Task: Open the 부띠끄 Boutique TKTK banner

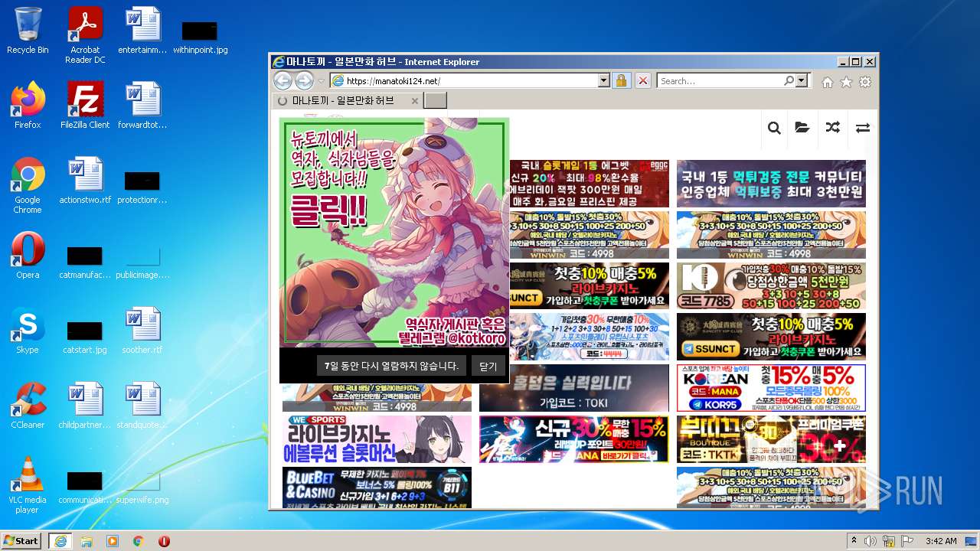Action: point(771,439)
